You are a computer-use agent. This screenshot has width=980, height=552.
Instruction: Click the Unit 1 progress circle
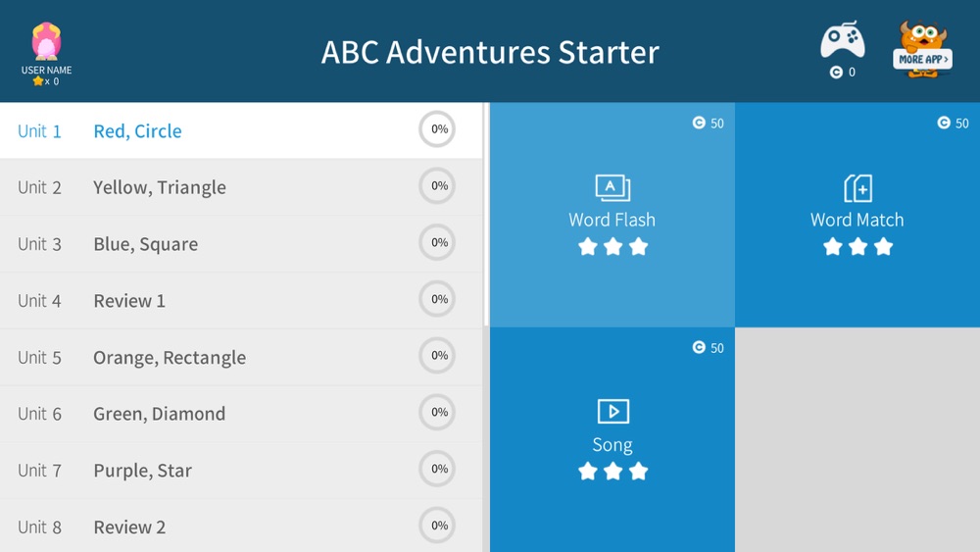point(437,129)
